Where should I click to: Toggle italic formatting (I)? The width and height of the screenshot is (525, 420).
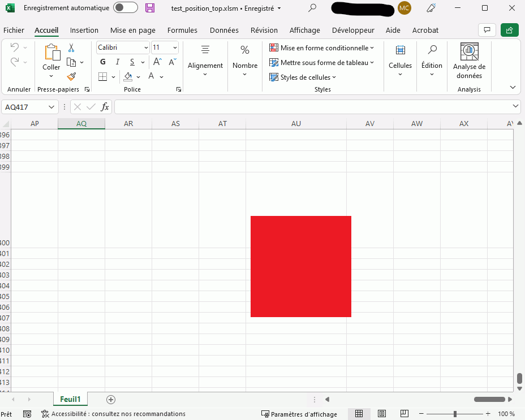coord(118,62)
